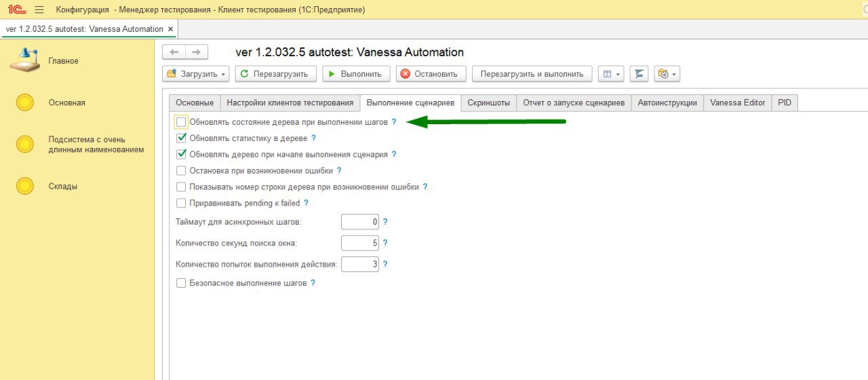Open the Основная subsystem
This screenshot has width=868, height=380.
point(66,103)
